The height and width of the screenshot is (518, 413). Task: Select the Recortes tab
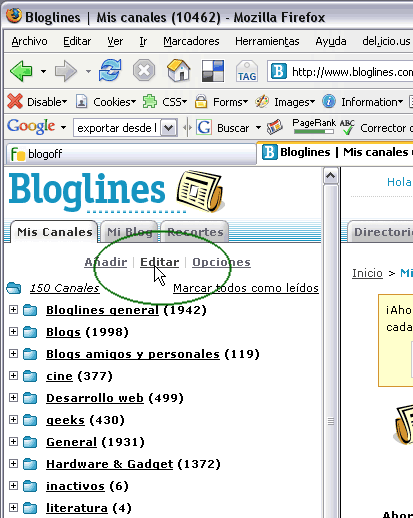pos(195,232)
